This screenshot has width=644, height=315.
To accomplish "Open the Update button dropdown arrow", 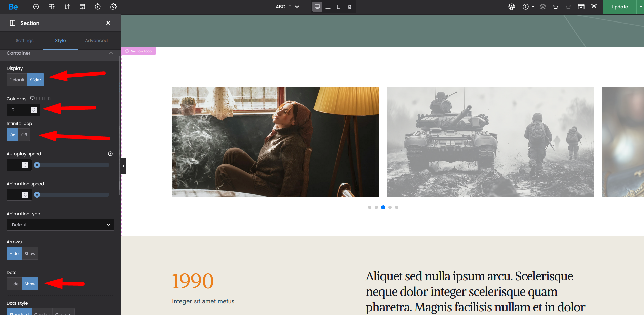I will (641, 7).
